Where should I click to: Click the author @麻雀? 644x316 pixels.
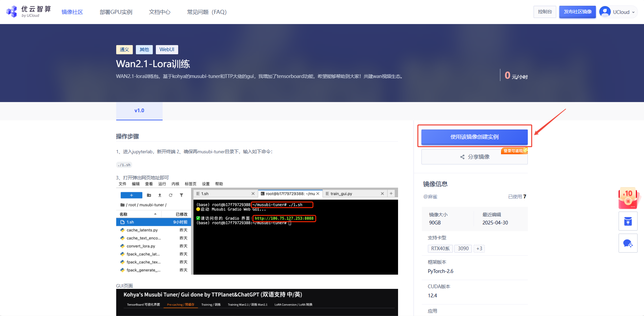pos(430,197)
